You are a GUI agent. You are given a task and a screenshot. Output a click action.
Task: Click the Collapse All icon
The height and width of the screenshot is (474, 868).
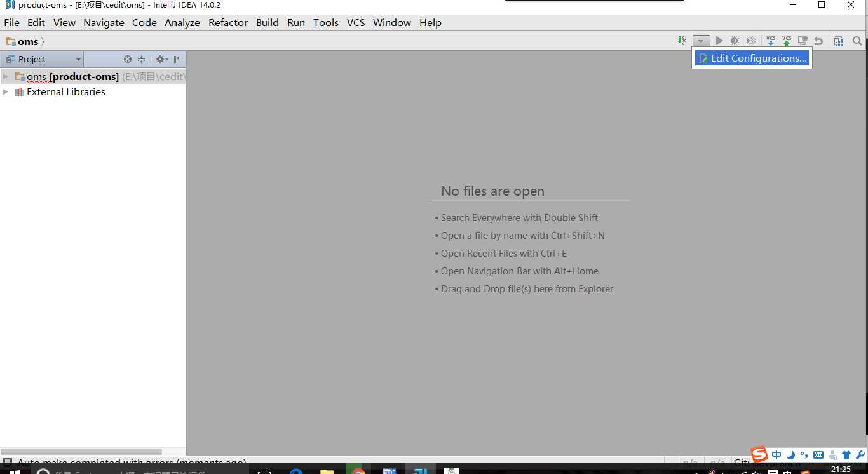142,59
